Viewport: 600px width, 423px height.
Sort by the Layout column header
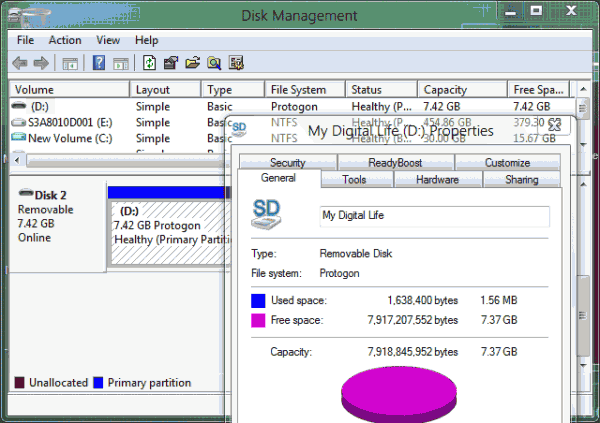click(x=165, y=90)
